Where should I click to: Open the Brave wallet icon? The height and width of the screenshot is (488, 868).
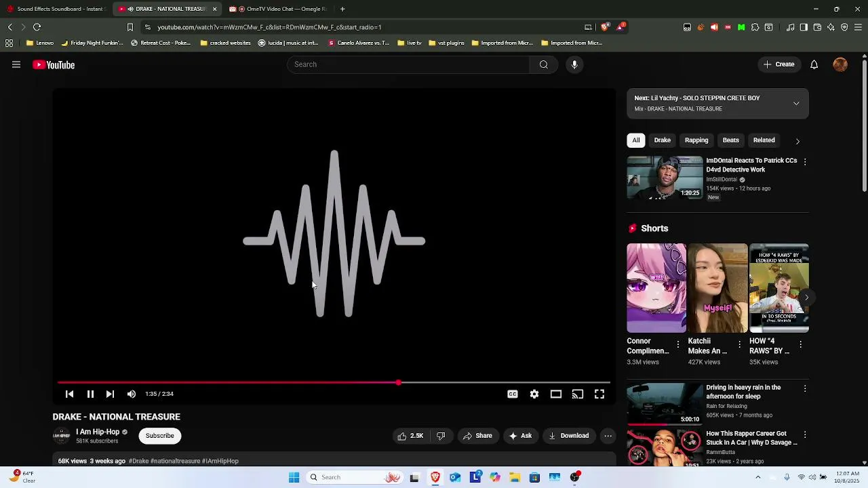[817, 27]
